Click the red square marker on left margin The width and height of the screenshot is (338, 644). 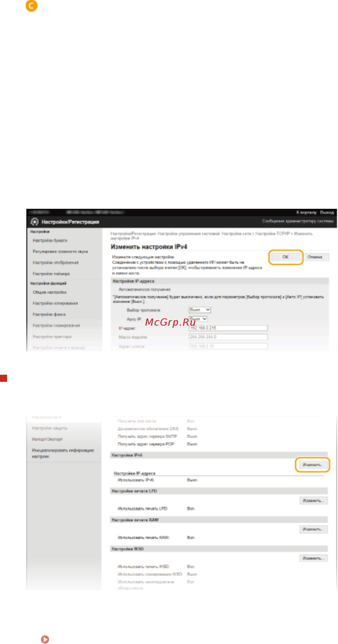pos(4,378)
